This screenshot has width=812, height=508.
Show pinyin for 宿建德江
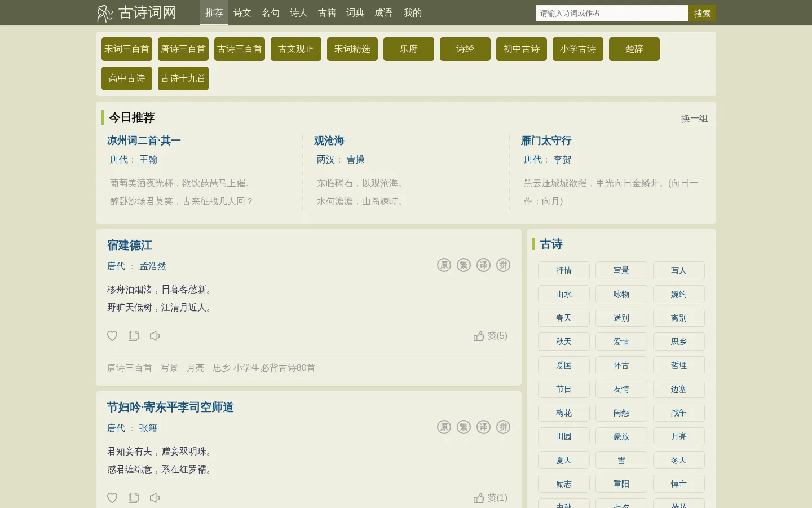point(504,265)
